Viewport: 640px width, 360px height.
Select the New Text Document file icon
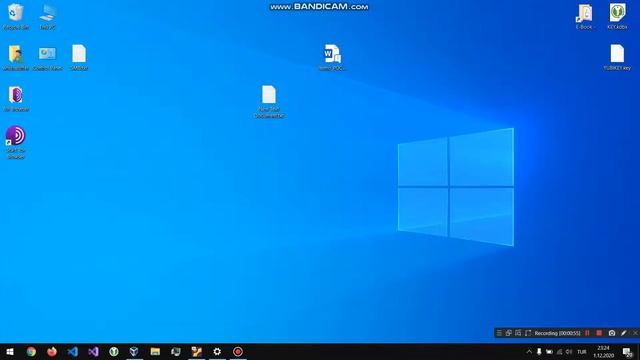pyautogui.click(x=269, y=102)
